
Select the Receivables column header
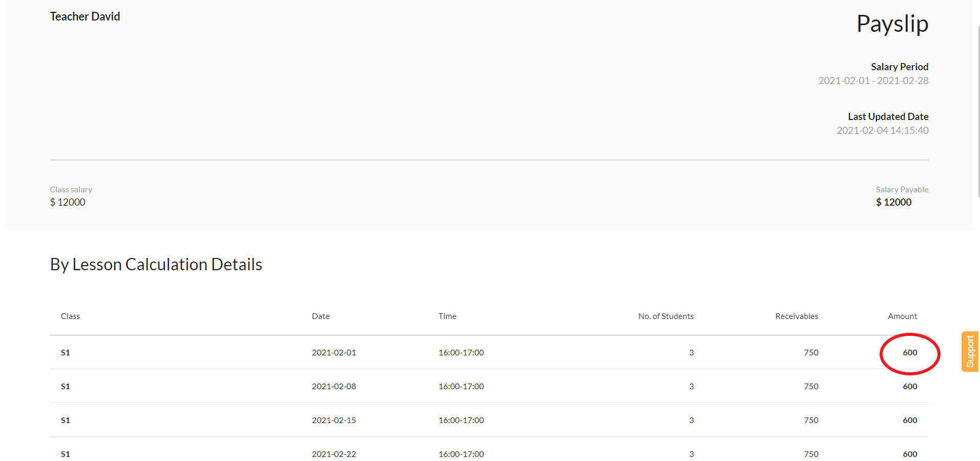pos(796,316)
